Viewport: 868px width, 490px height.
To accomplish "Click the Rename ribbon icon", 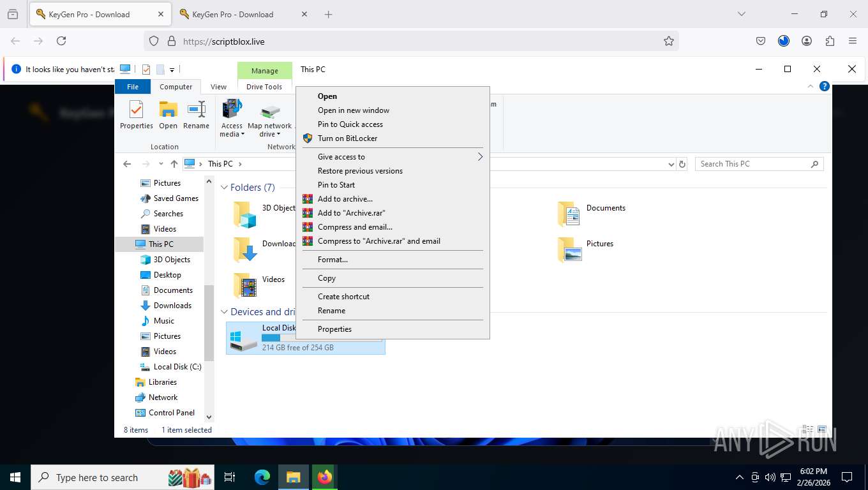I will [196, 110].
